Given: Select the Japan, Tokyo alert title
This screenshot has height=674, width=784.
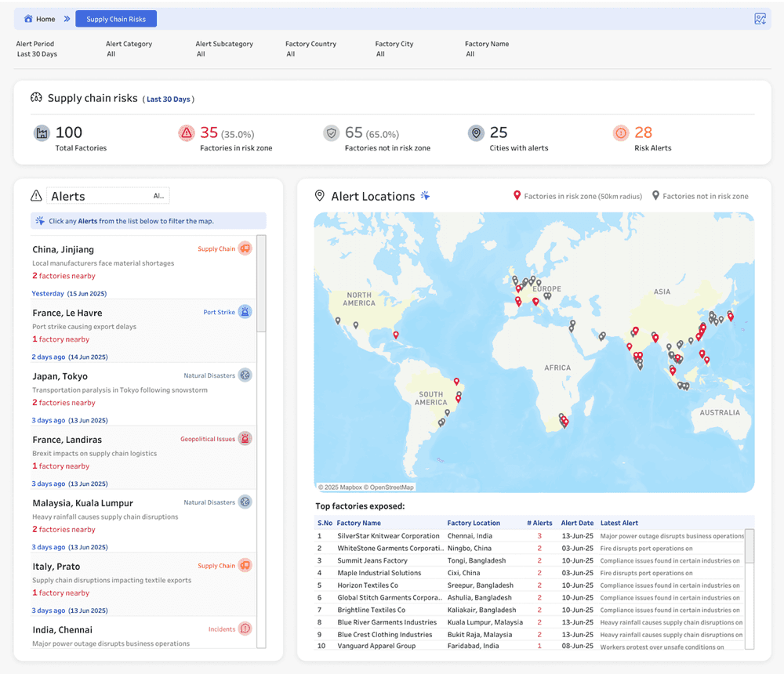Looking at the screenshot, I should click(60, 376).
